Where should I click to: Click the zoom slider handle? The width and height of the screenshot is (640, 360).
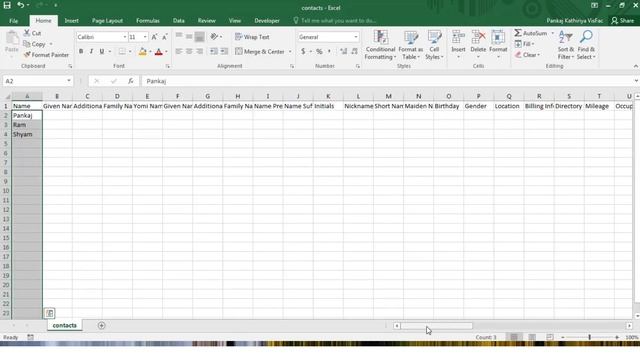[x=589, y=337]
